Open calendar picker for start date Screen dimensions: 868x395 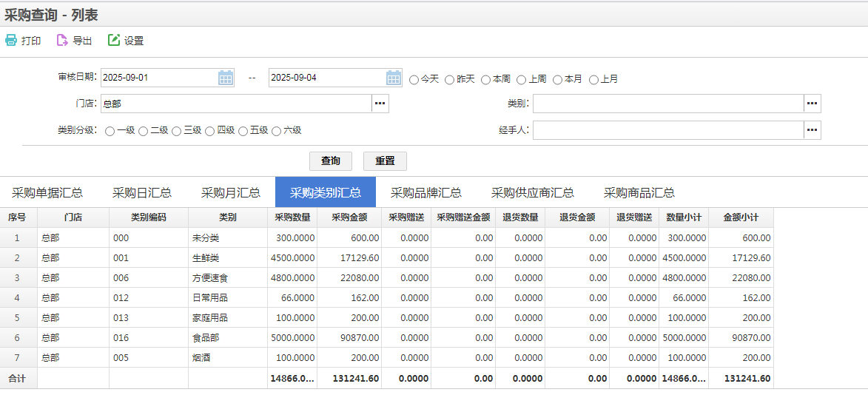(226, 78)
